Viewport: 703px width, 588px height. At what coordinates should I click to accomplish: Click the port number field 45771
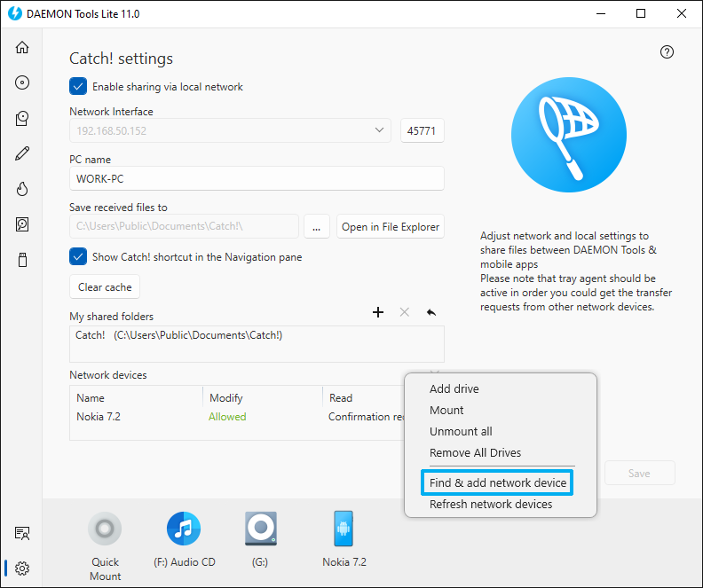[x=422, y=130]
